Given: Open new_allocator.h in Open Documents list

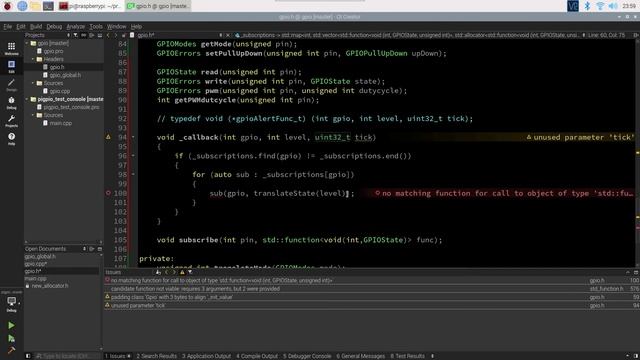Looking at the screenshot, I should coord(50,286).
